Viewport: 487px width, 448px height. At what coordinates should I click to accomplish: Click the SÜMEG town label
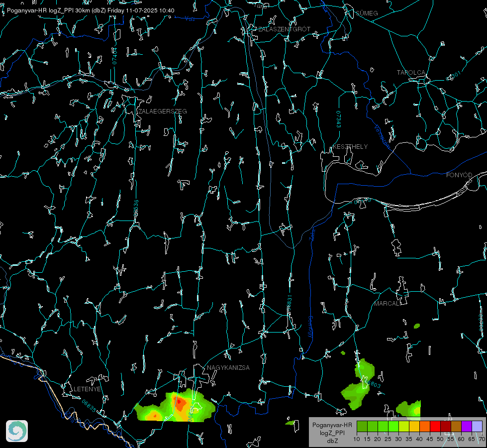367,13
